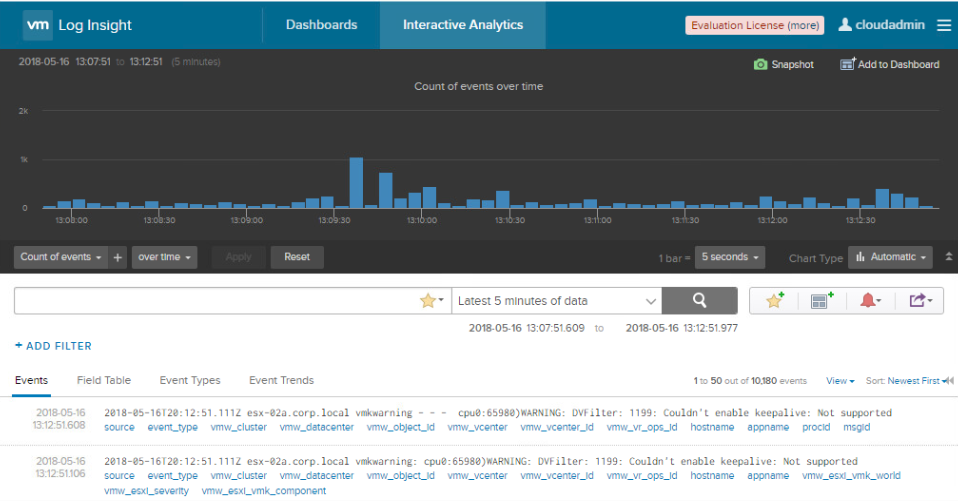Open the hamburger menu icon
The width and height of the screenshot is (958, 501).
point(944,25)
